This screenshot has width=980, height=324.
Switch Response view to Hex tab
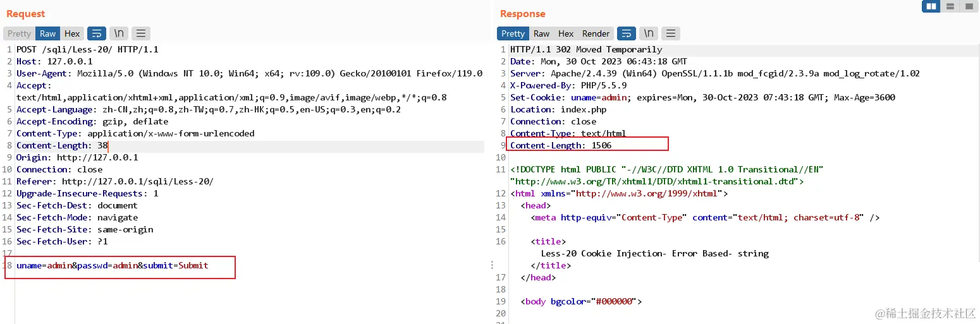pyautogui.click(x=566, y=33)
